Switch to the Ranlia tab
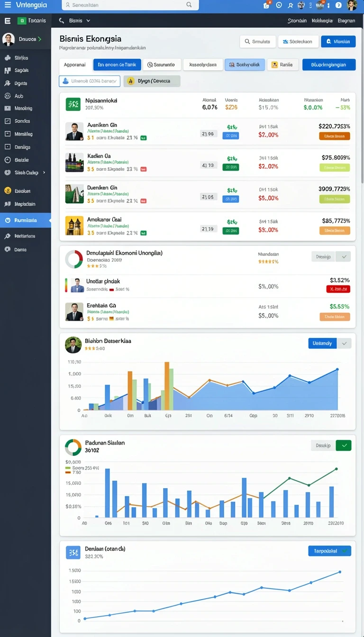The image size is (364, 637). [x=283, y=64]
